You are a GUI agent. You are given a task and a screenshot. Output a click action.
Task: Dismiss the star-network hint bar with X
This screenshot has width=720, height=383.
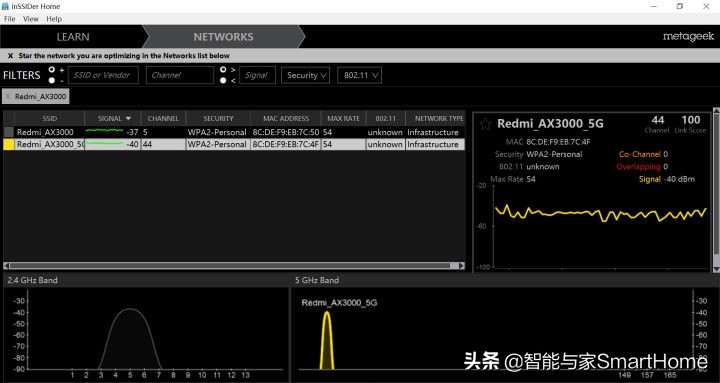[10, 56]
